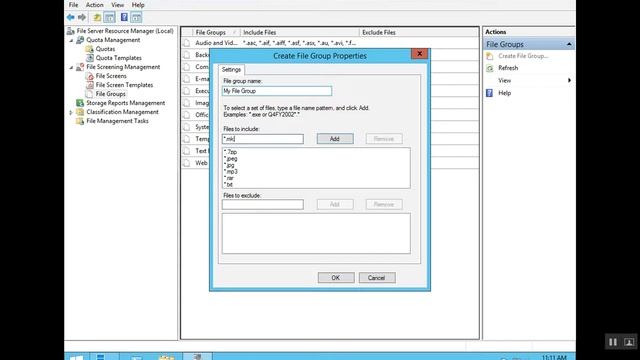Toggle the console tree toolbar icon
Screen dimensions: 640x360
coord(109,17)
